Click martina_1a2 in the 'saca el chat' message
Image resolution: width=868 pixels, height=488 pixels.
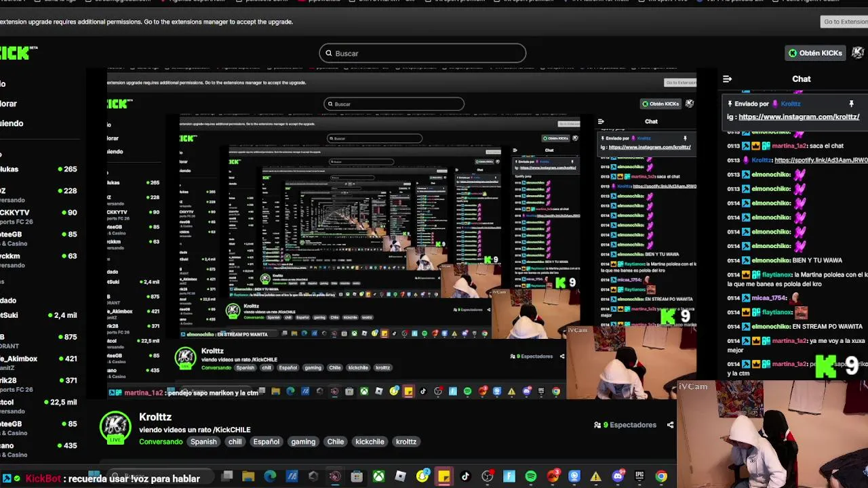pyautogui.click(x=789, y=146)
